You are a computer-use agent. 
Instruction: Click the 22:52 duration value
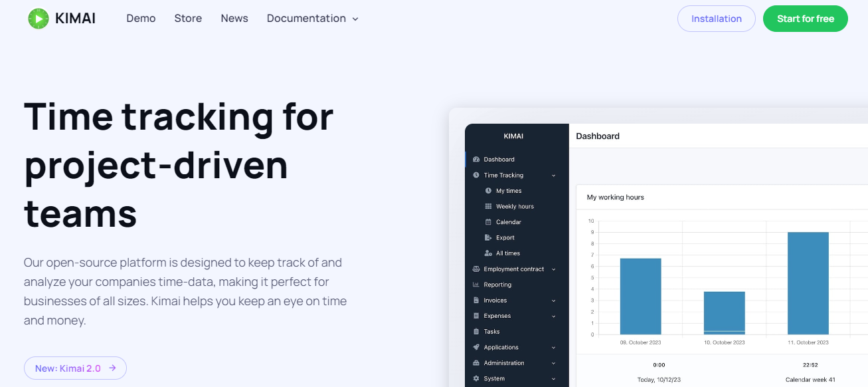(810, 364)
